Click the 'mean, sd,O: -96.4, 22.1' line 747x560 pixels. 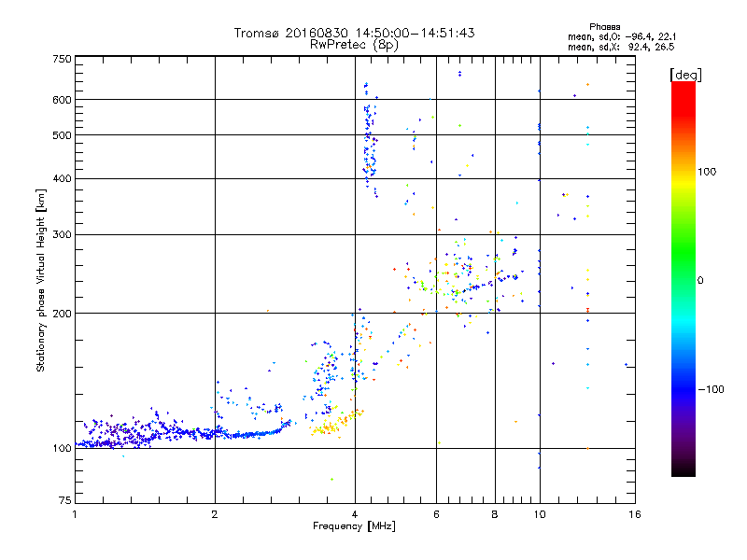(622, 36)
